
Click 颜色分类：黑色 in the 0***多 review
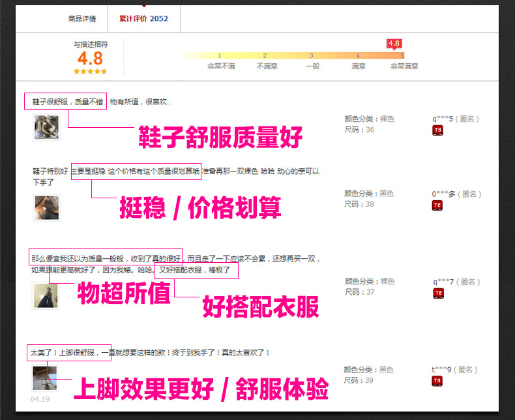coord(369,194)
